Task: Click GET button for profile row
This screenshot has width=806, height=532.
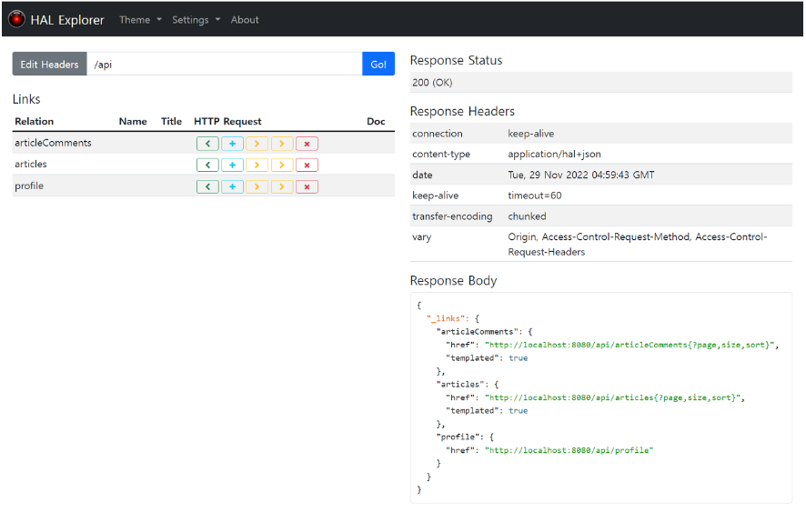Action: click(207, 186)
